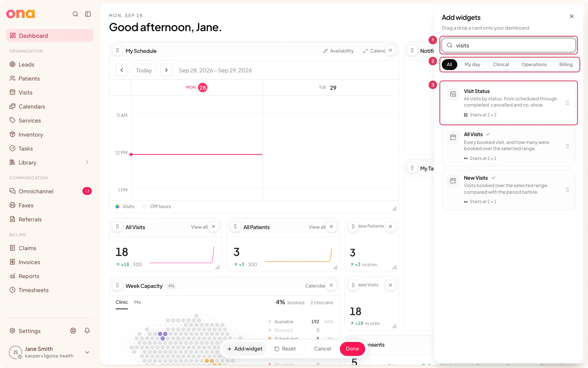The image size is (588, 368).
Task: Click New Visits card drag handle in panel
Action: point(567,190)
